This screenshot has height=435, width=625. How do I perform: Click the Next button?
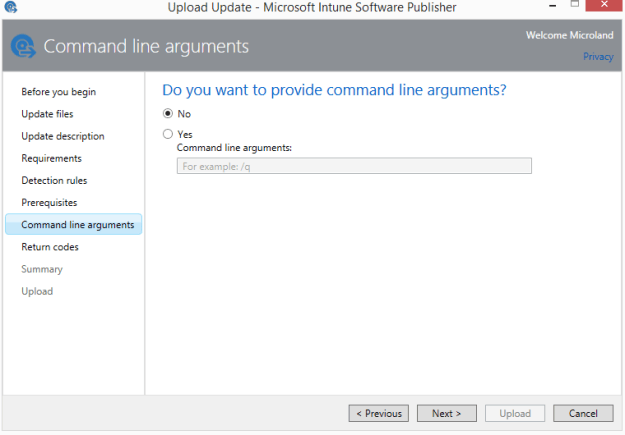point(446,413)
